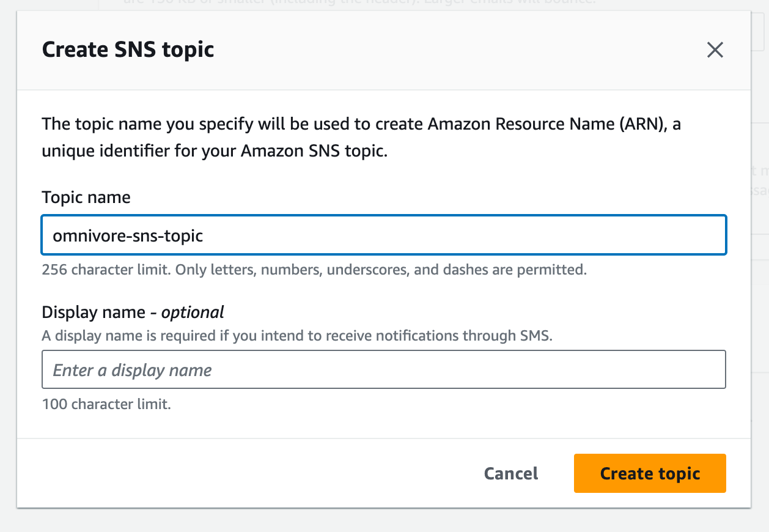Click the 256 character limit hint text
The height and width of the screenshot is (532, 769).
click(x=314, y=270)
